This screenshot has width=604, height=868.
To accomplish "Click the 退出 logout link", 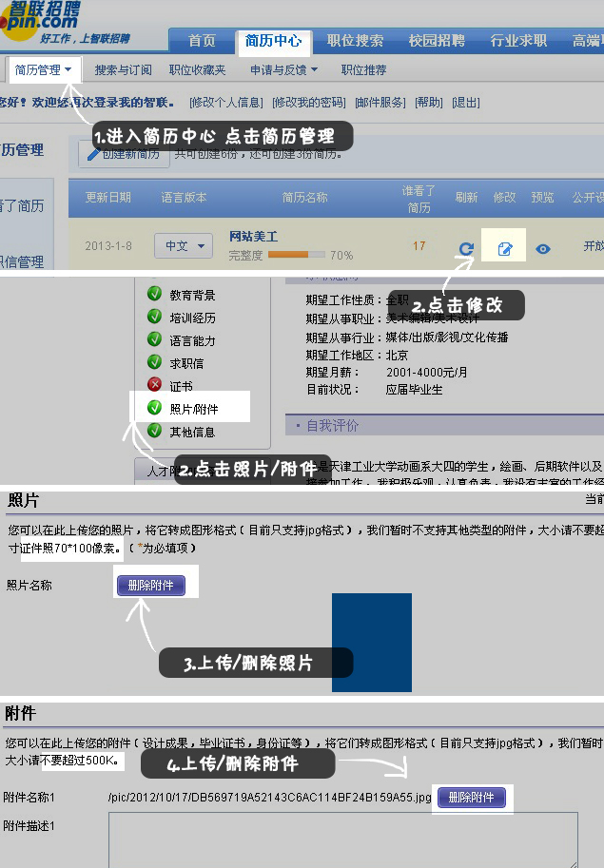I will 466,103.
